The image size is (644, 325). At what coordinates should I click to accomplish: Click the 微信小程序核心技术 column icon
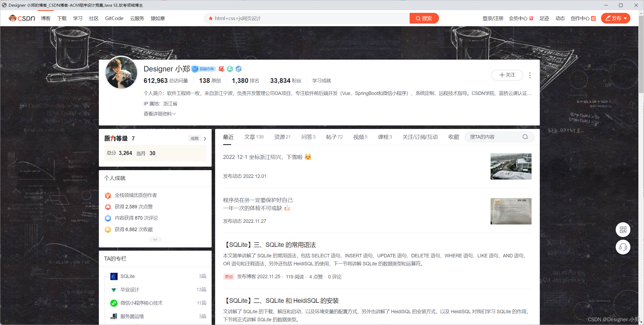tap(114, 303)
